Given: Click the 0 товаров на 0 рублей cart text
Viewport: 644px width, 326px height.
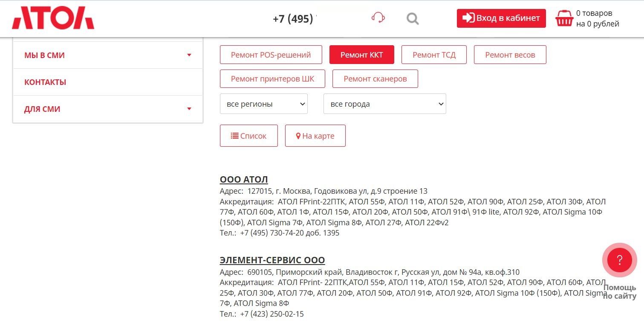Looking at the screenshot, I should (x=598, y=18).
